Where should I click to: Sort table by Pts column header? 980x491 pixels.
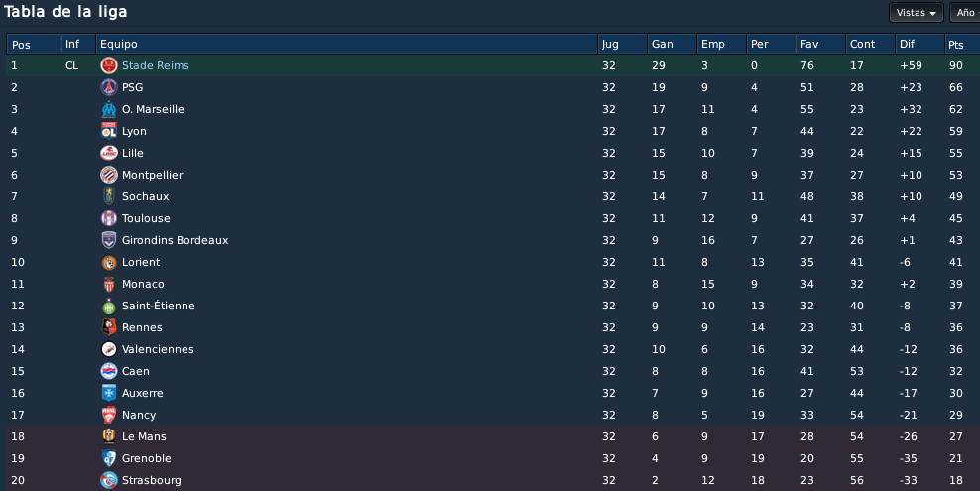coord(961,44)
